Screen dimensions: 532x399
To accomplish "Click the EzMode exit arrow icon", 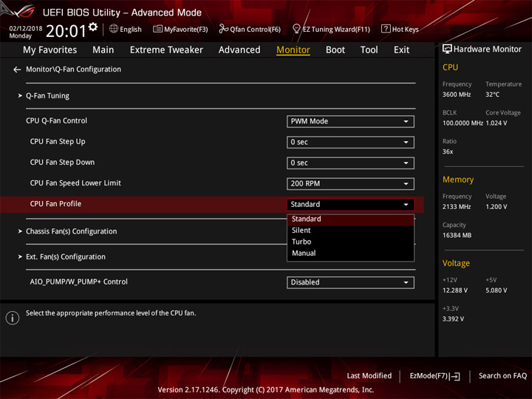I will pos(455,376).
